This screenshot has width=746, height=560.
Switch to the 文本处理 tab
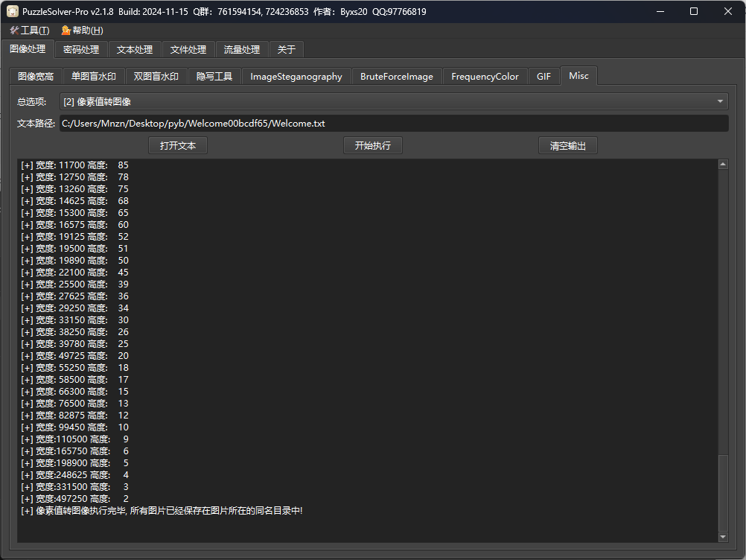click(x=135, y=50)
